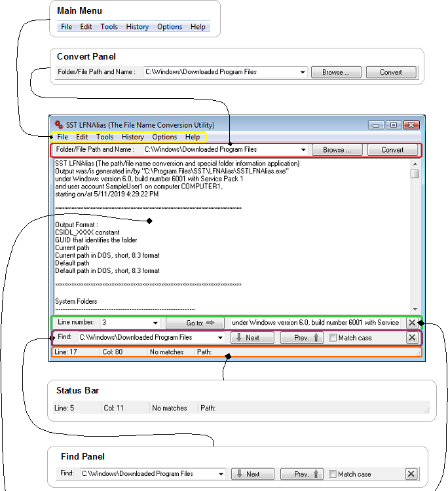Minimize the SST LFNAlias window

(376, 125)
